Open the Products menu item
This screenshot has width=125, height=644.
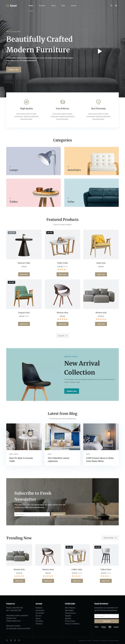pyautogui.click(x=42, y=6)
